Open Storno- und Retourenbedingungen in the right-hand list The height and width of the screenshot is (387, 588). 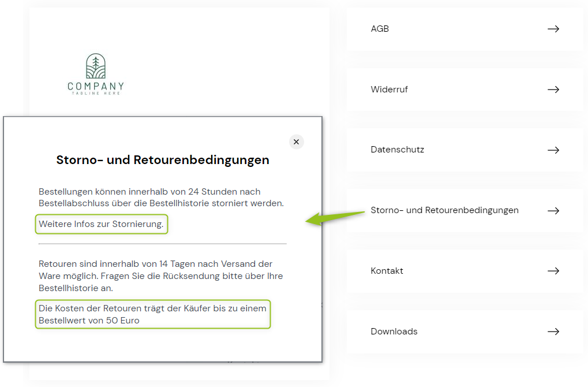[x=465, y=210]
